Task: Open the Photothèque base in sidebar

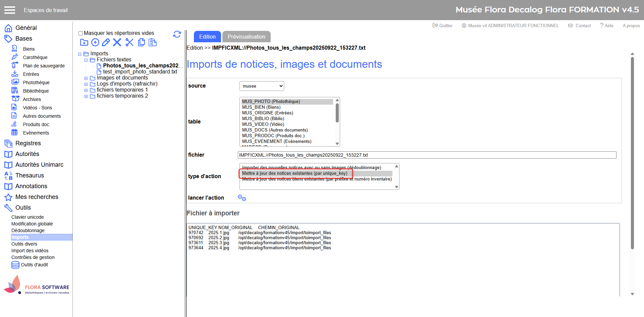Action: click(x=36, y=83)
